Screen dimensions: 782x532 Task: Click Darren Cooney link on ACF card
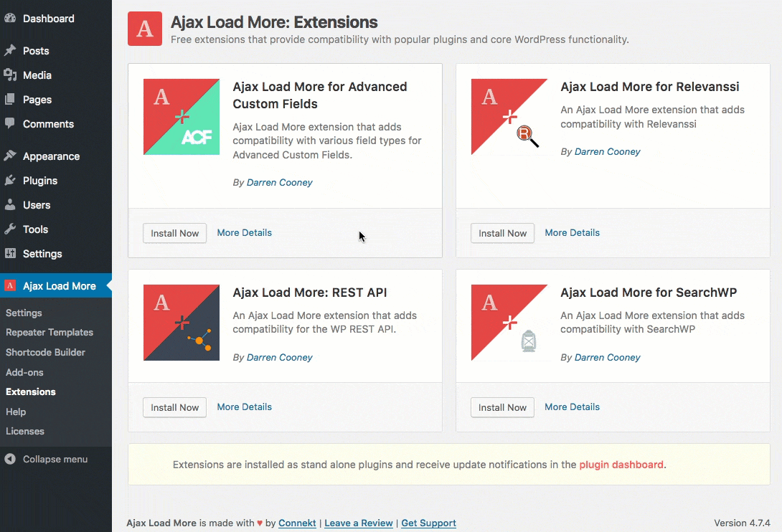point(279,183)
